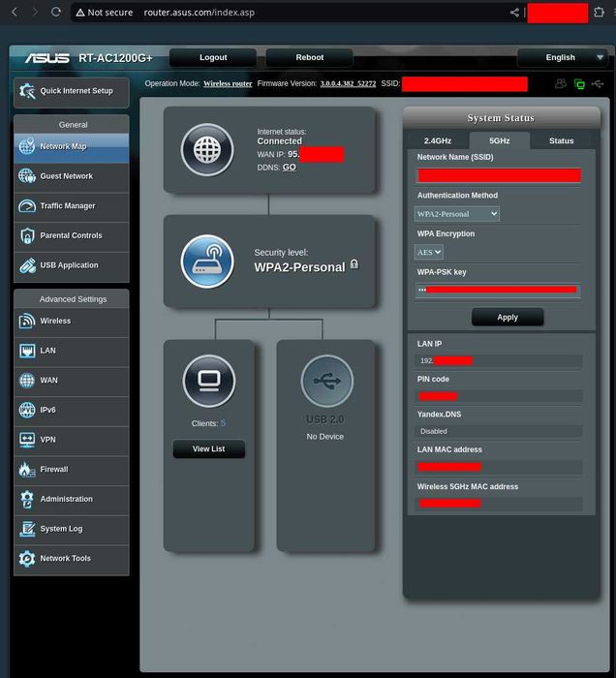
Task: Click the WPA2-Personal security level text
Action: (x=299, y=267)
